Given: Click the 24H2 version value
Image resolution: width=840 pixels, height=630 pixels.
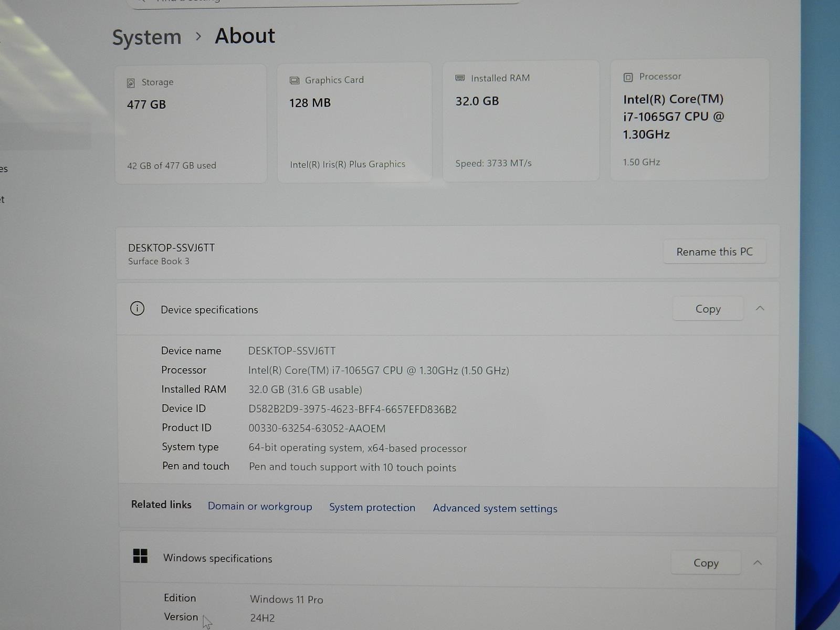Looking at the screenshot, I should click(262, 618).
